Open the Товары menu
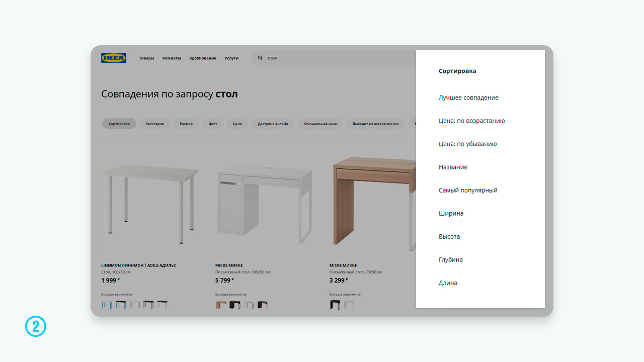The width and height of the screenshot is (644, 362). [x=146, y=58]
